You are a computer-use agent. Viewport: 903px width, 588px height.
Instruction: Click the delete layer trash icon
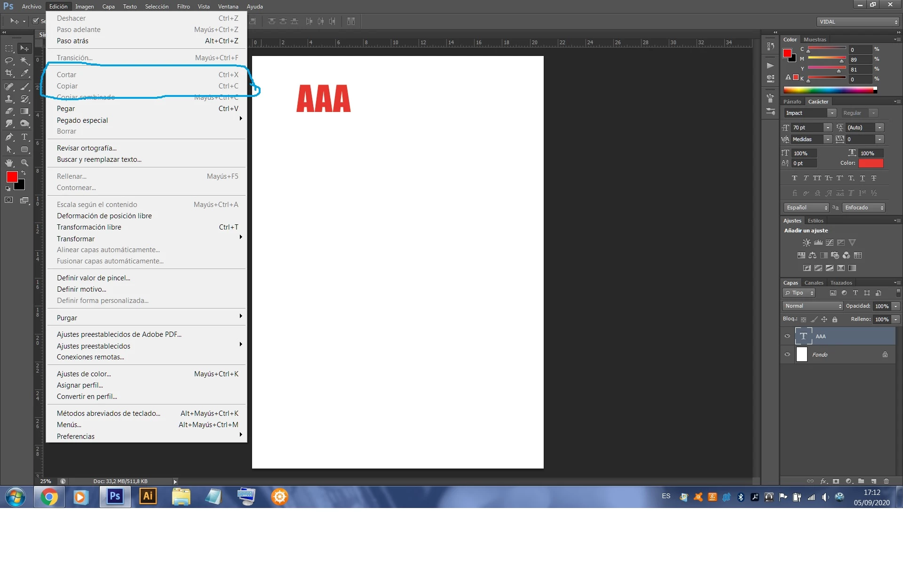click(886, 481)
